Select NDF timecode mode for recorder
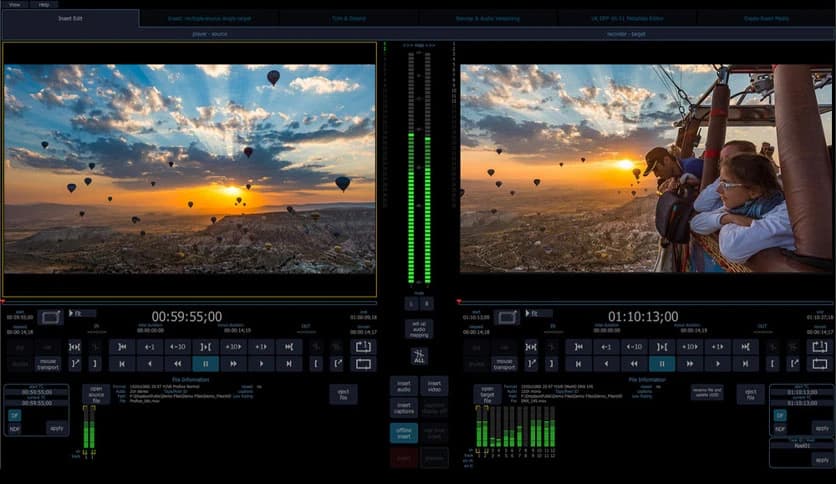The image size is (836, 484). [x=780, y=429]
